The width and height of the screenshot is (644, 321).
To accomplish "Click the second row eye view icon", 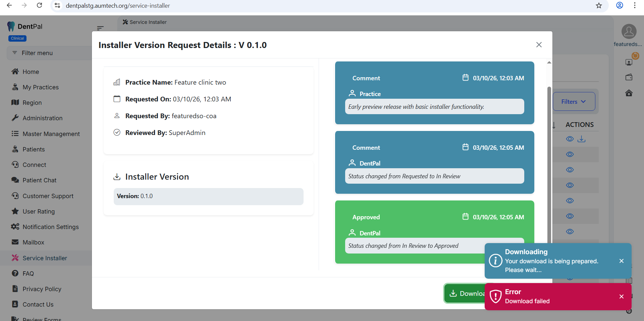I will [x=570, y=154].
